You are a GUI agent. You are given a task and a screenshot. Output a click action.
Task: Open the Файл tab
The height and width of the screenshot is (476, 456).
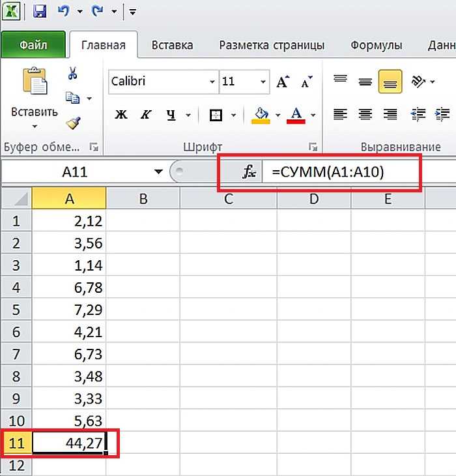(33, 45)
